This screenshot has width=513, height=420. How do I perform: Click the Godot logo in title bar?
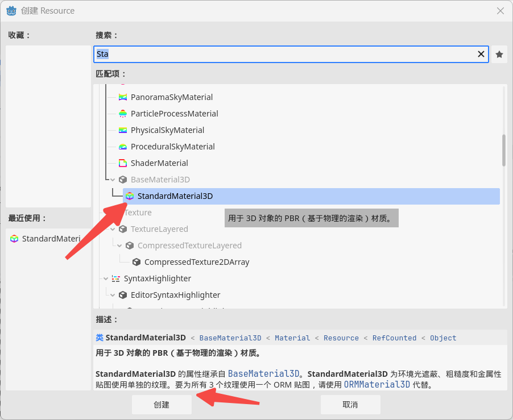pos(11,11)
